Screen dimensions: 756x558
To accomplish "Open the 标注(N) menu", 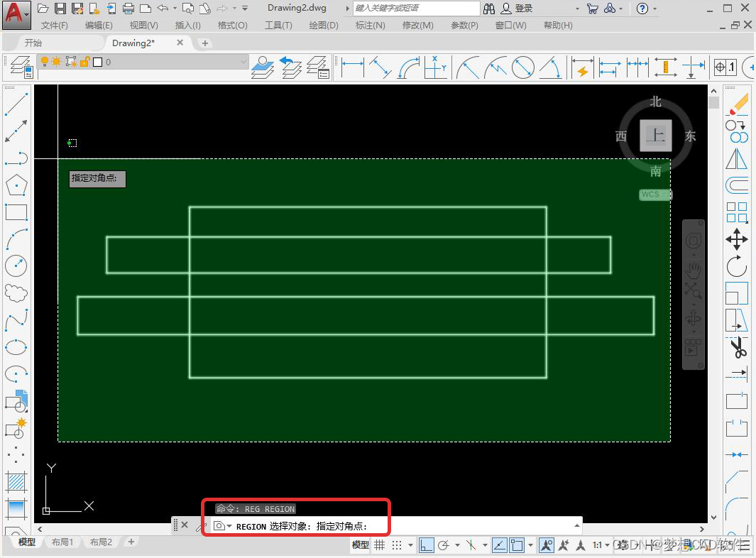I will (x=370, y=25).
